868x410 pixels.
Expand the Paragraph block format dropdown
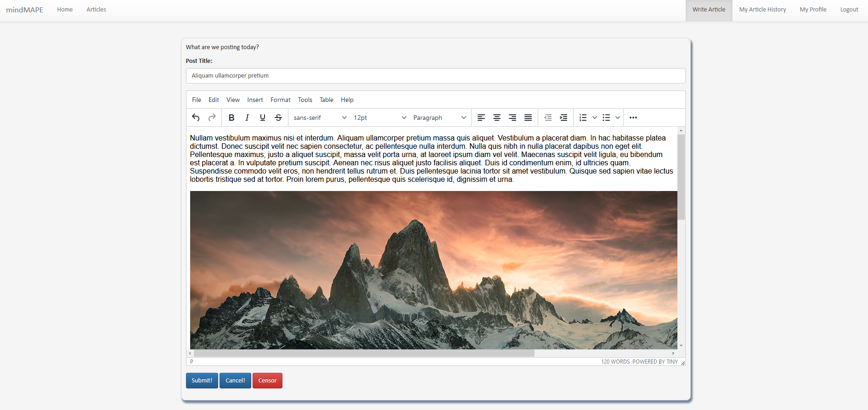point(439,118)
